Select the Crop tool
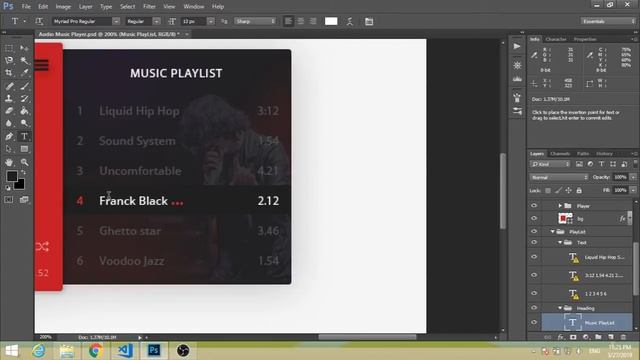This screenshot has height=360, width=640. tap(9, 73)
